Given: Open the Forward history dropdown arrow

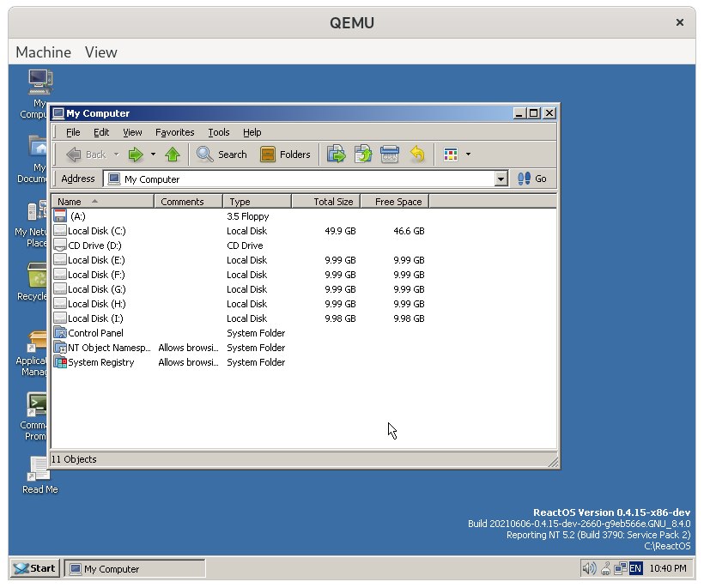Looking at the screenshot, I should (153, 155).
